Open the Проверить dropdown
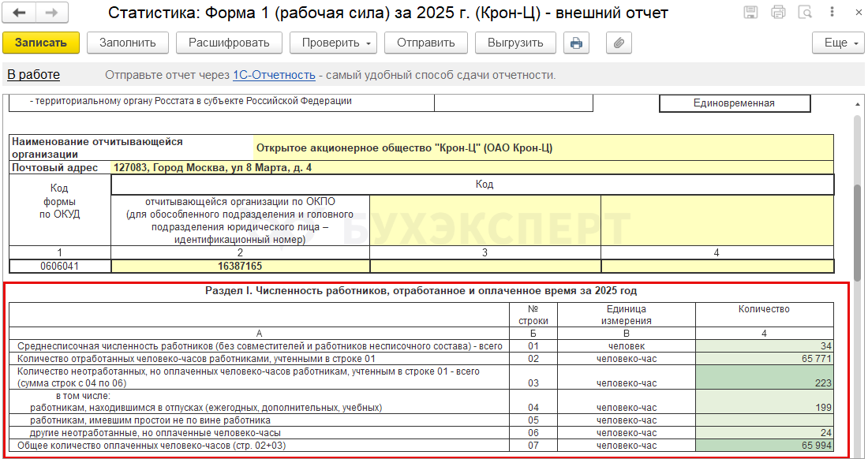 pos(333,43)
